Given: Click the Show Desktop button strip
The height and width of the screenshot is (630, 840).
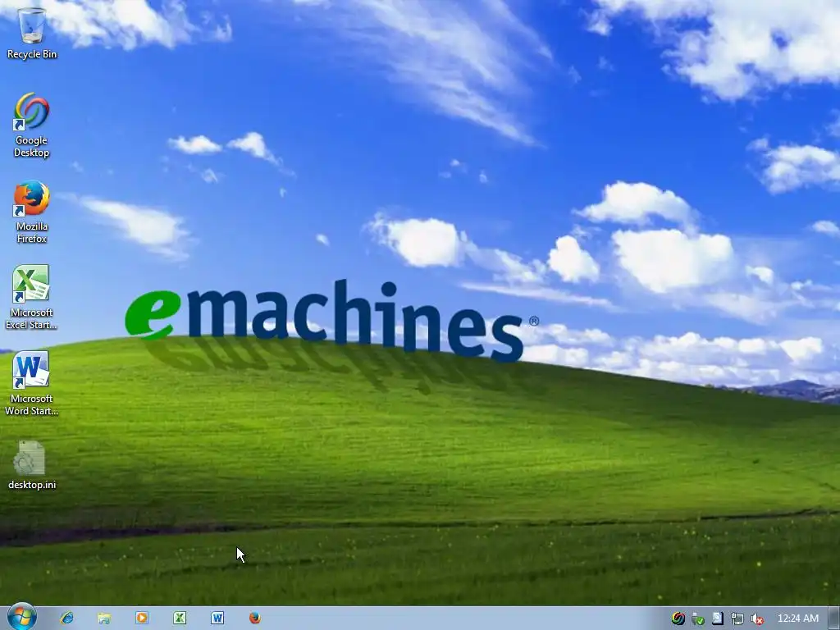Looking at the screenshot, I should [x=834, y=619].
